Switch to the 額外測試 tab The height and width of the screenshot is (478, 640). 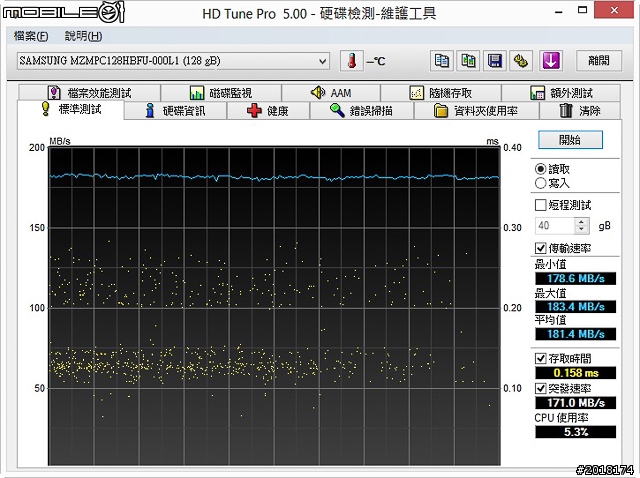[561, 93]
